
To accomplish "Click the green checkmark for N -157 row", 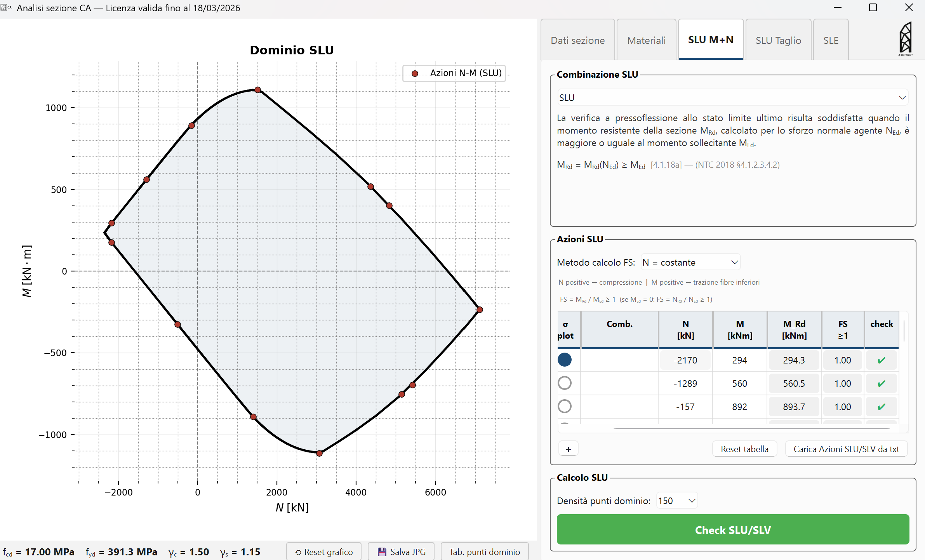I will [881, 407].
